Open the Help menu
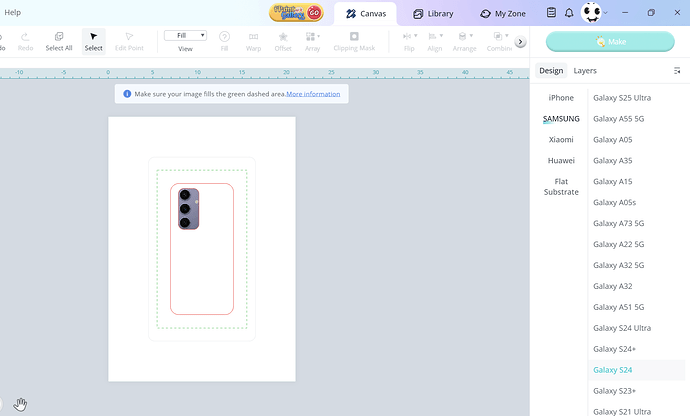The width and height of the screenshot is (690, 416). click(x=12, y=12)
